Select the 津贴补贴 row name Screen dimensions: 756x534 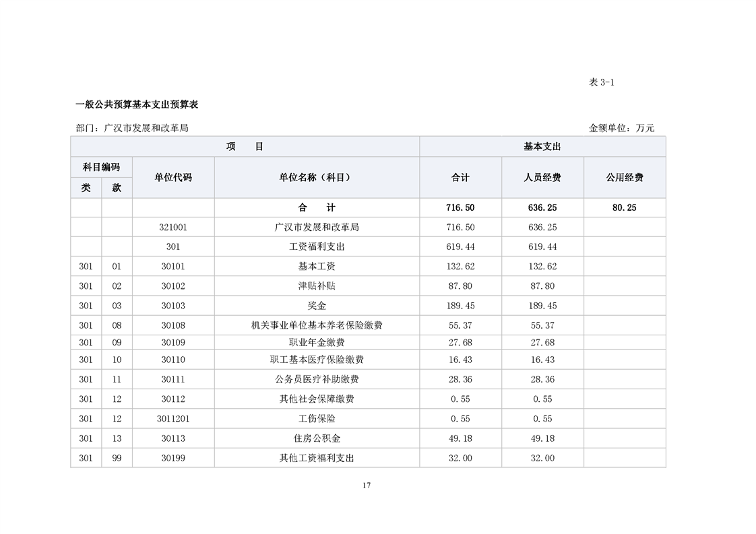[x=317, y=286]
